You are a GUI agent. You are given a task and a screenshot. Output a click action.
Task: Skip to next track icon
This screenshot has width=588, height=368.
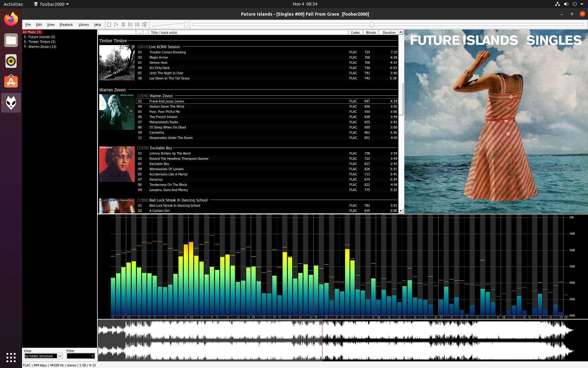(137, 25)
